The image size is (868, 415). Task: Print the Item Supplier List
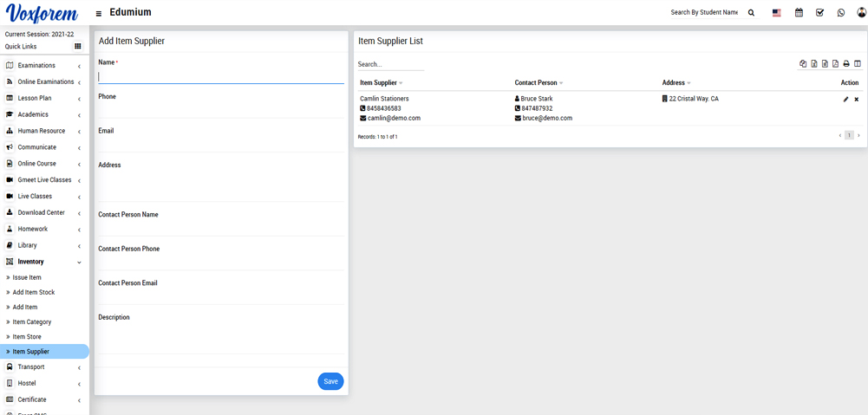pyautogui.click(x=846, y=64)
